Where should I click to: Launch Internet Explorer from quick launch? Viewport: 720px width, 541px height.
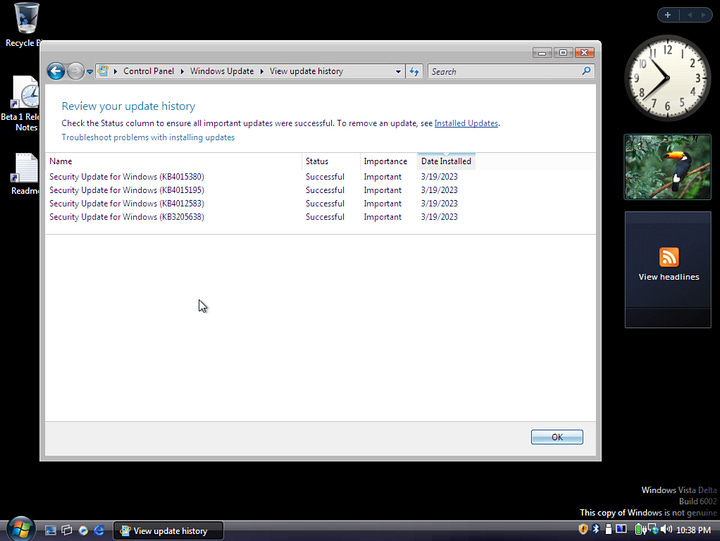pos(99,531)
